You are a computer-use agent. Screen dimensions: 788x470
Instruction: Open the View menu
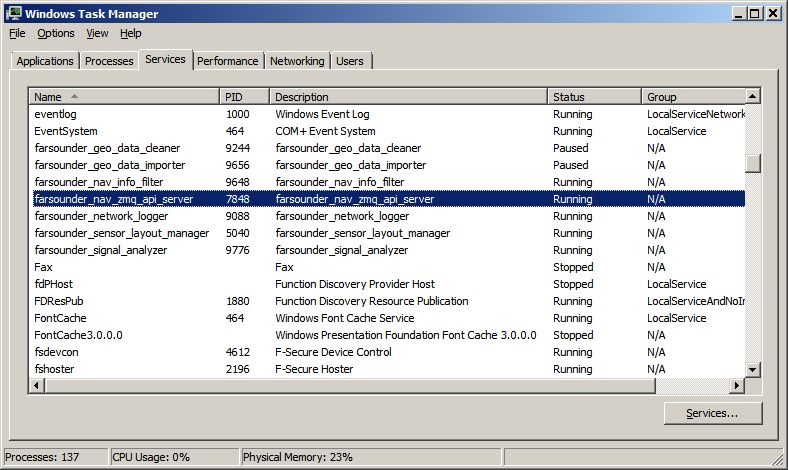[97, 33]
